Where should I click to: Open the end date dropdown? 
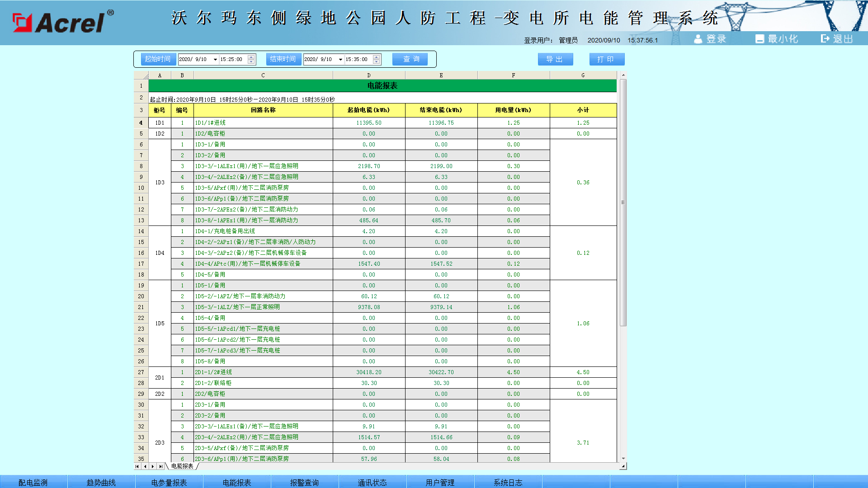click(x=341, y=59)
